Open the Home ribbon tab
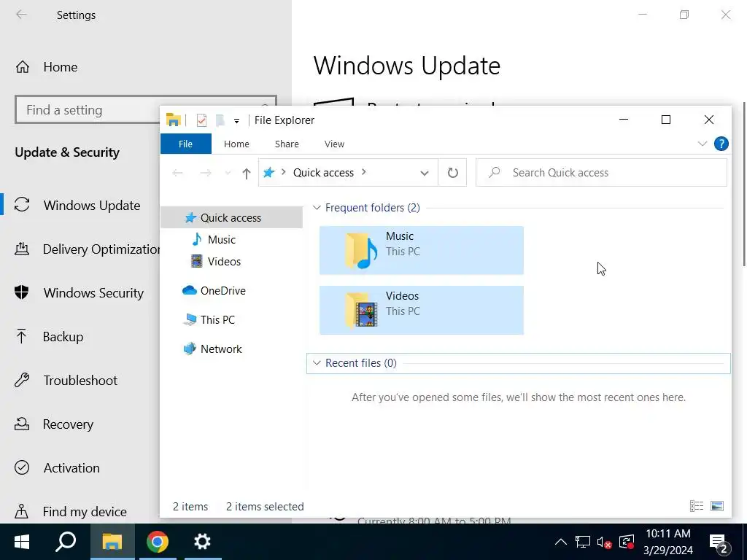747x560 pixels. point(237,144)
